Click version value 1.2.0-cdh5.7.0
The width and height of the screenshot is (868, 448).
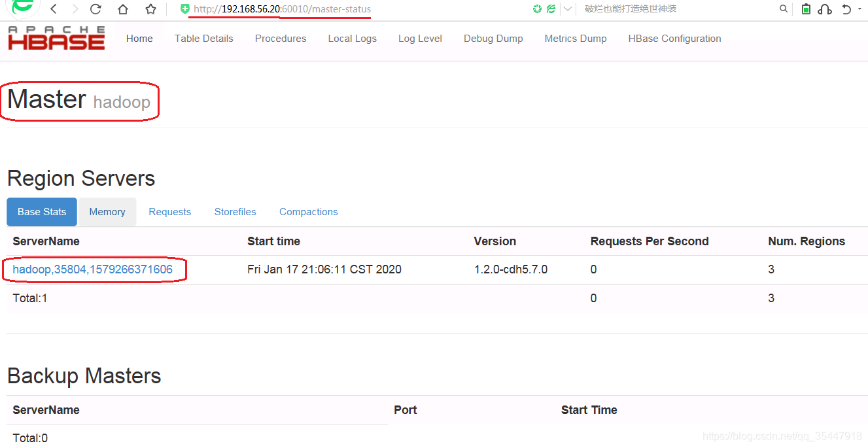(x=511, y=269)
